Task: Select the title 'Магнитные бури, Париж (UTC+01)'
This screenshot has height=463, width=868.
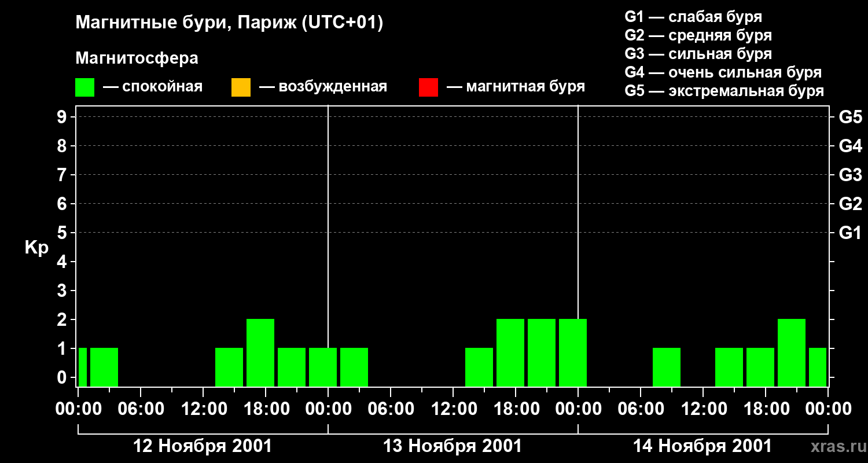Action: (x=229, y=23)
